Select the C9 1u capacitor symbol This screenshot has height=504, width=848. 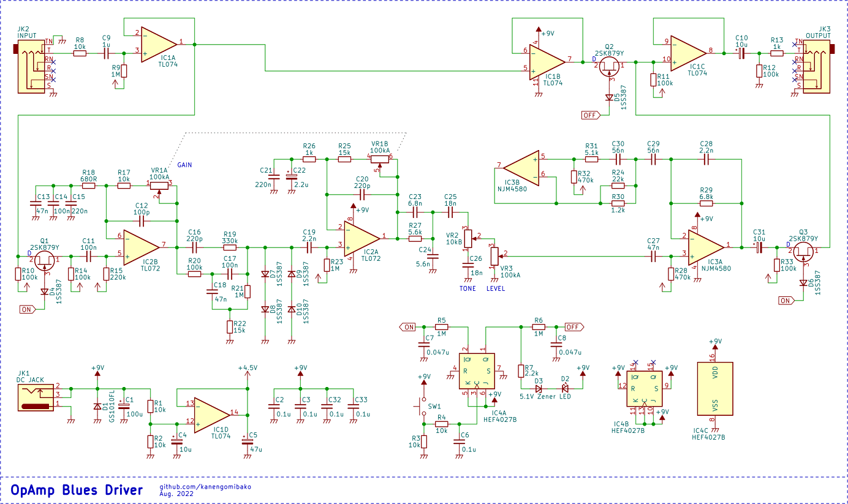click(x=106, y=53)
